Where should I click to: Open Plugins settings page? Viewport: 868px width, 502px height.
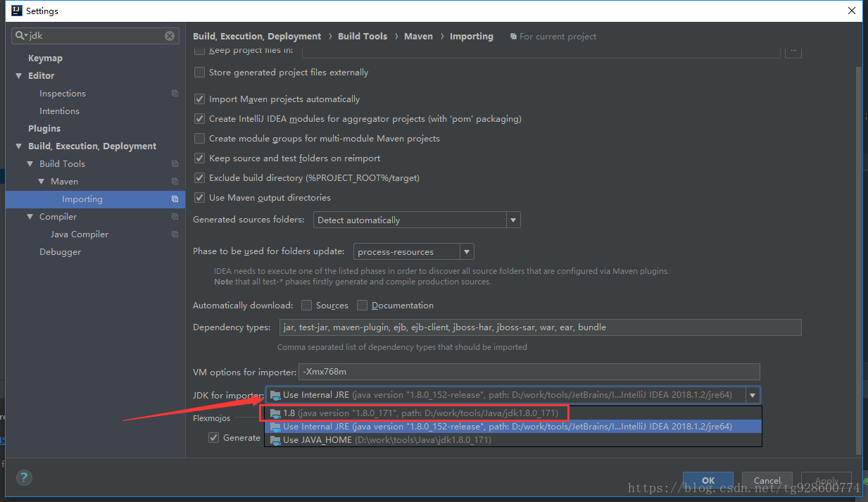coord(44,129)
